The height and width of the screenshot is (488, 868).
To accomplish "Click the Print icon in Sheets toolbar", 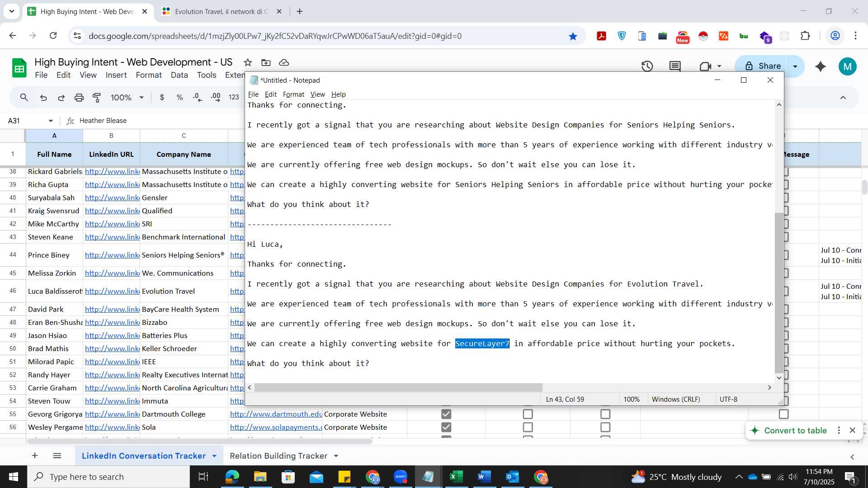I will click(79, 97).
